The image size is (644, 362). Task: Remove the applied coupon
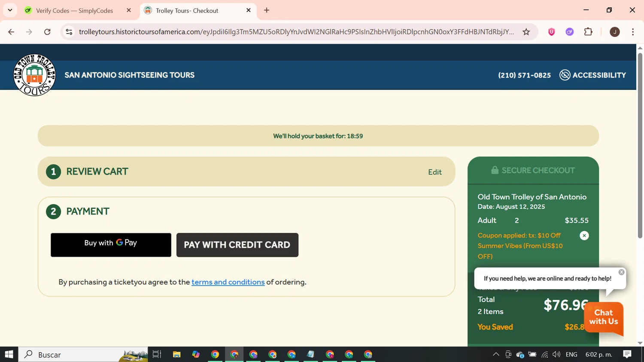584,235
